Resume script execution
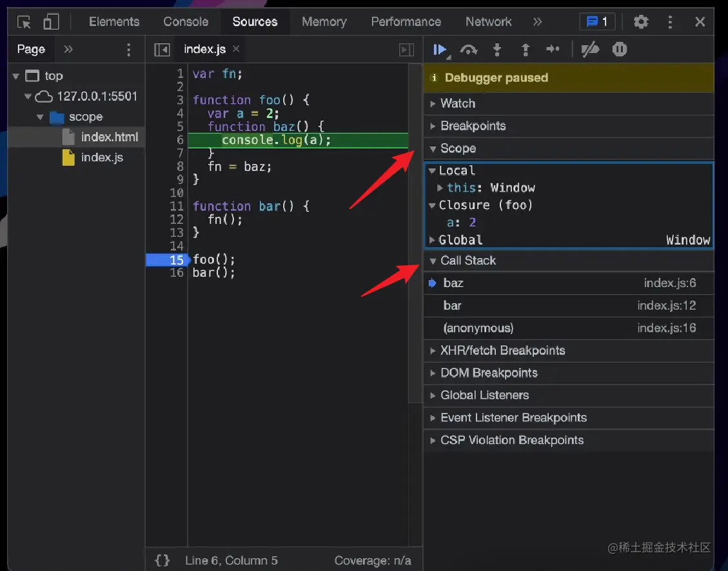This screenshot has height=571, width=728. 440,50
